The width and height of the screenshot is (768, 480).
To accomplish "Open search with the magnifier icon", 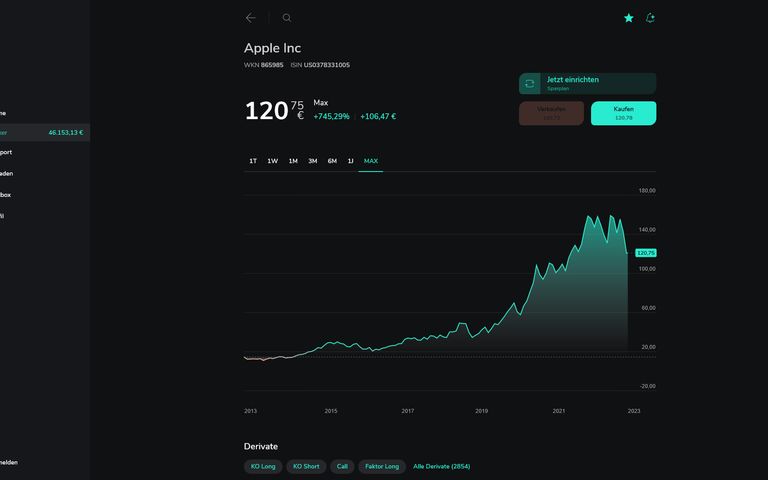I will (287, 18).
